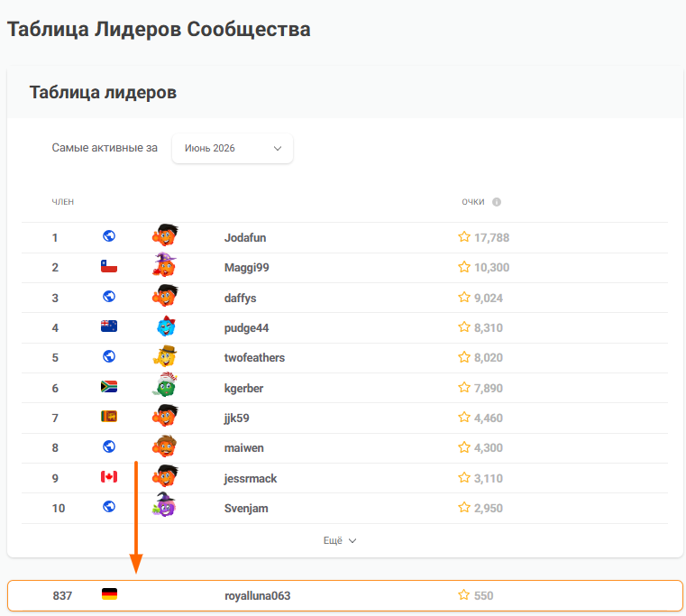
Task: Click daffys' avatar
Action: coord(165,296)
